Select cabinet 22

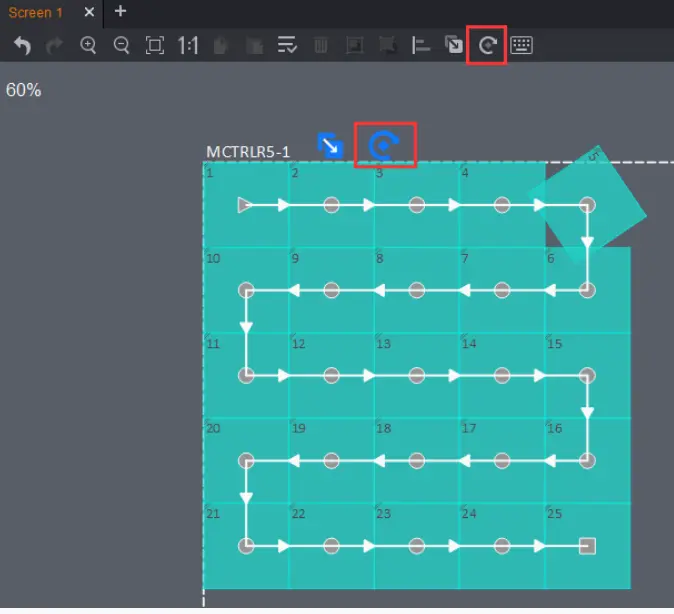point(331,546)
